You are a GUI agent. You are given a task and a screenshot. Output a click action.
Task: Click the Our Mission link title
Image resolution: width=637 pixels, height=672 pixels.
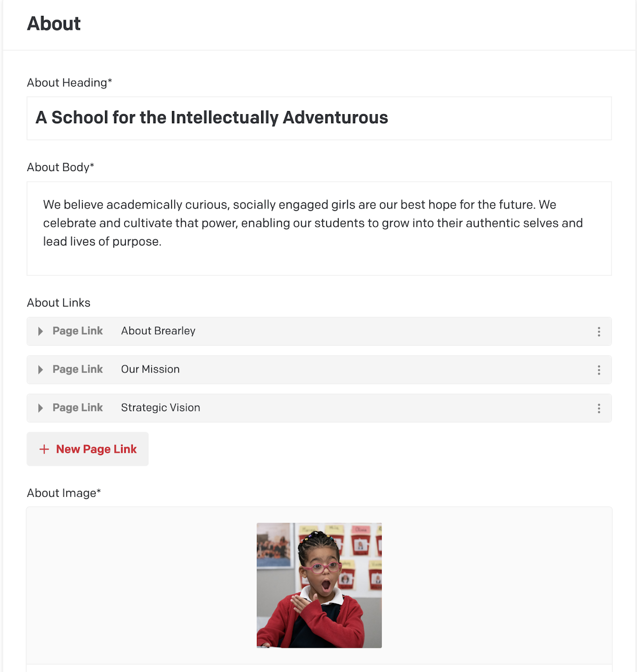(x=150, y=369)
